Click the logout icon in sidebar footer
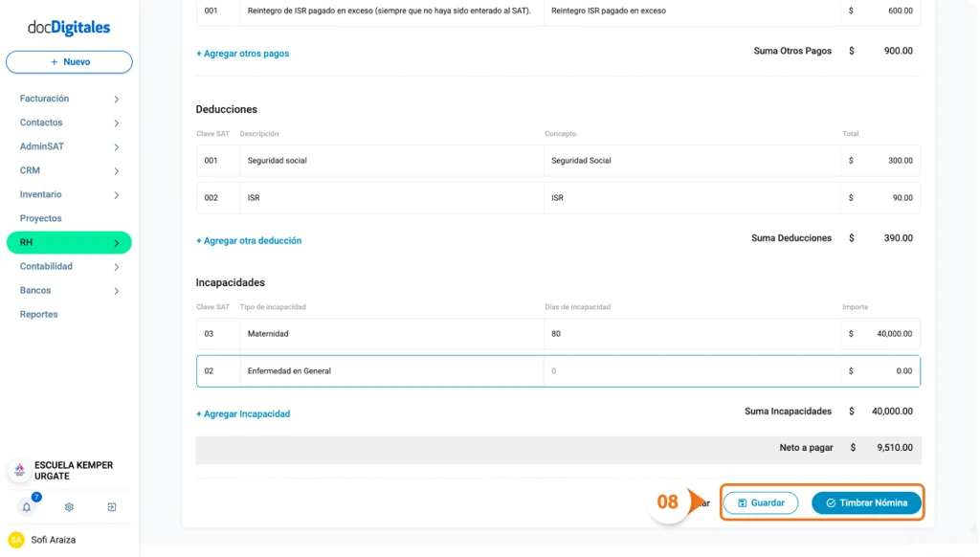Screen dimensions: 980x557 (x=112, y=507)
